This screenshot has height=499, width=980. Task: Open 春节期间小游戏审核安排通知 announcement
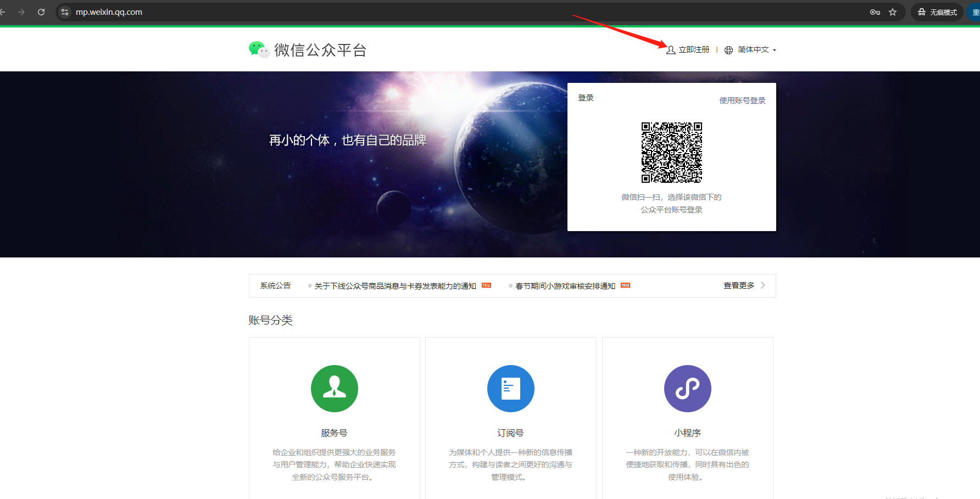pos(565,286)
